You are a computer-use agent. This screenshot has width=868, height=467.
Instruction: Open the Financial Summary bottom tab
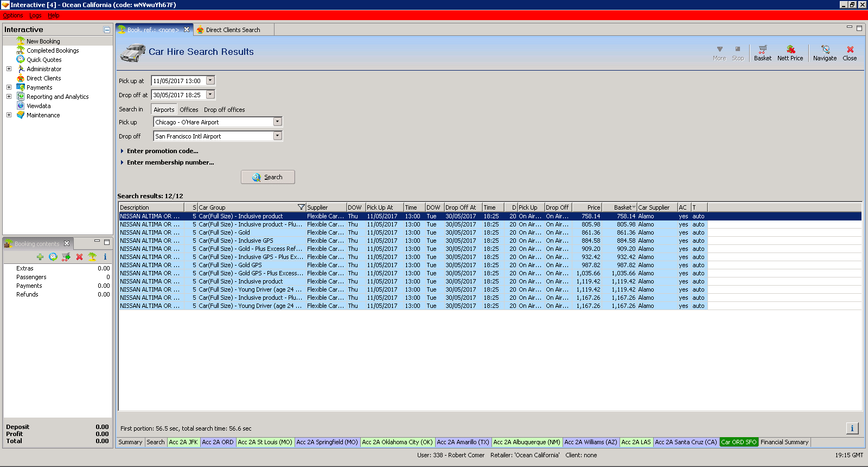pos(784,442)
